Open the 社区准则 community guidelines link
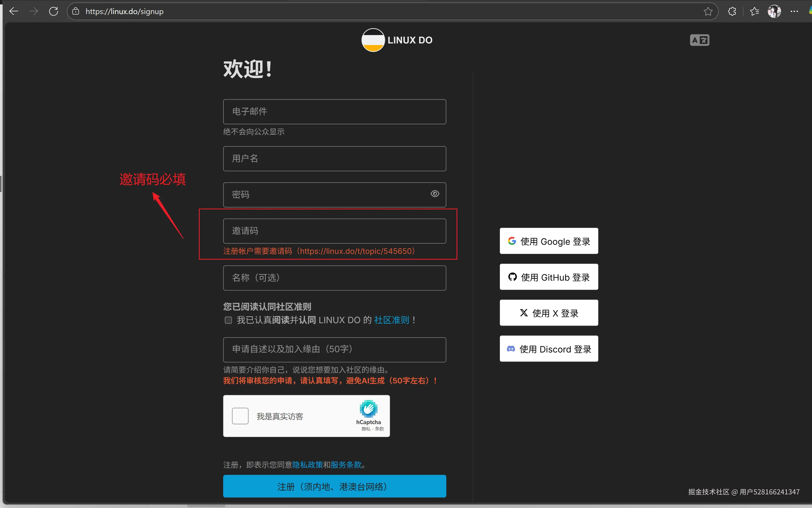This screenshot has width=812, height=508. [392, 320]
